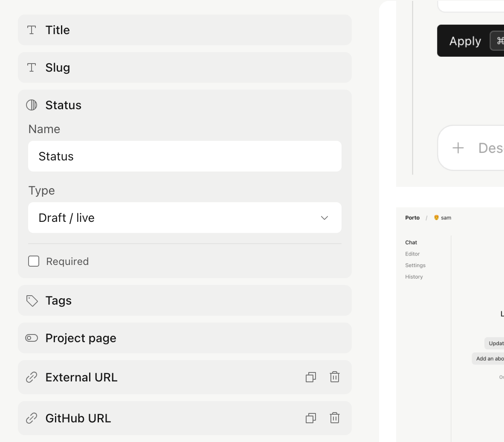The width and height of the screenshot is (504, 442).
Task: Enable the Required checkbox
Action: (x=34, y=261)
